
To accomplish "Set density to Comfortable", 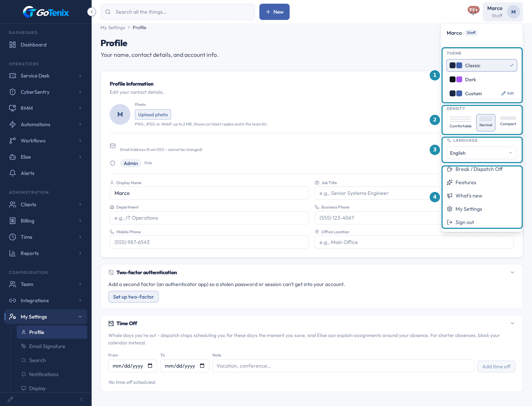I will pos(460,123).
